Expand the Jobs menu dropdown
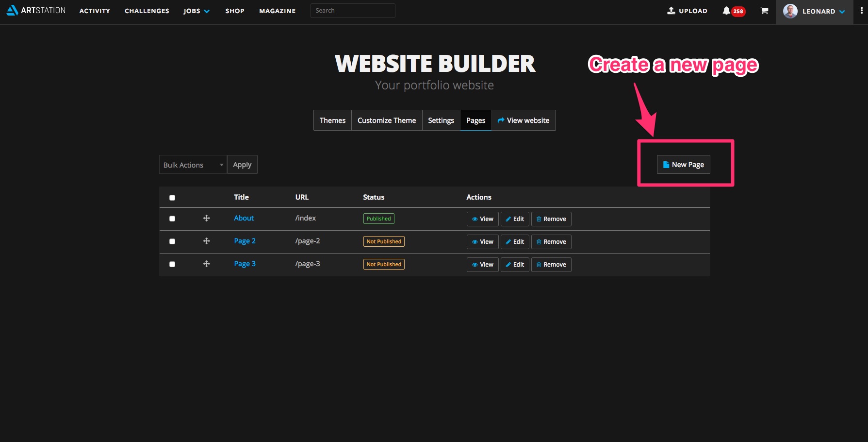The height and width of the screenshot is (442, 868). coord(196,11)
